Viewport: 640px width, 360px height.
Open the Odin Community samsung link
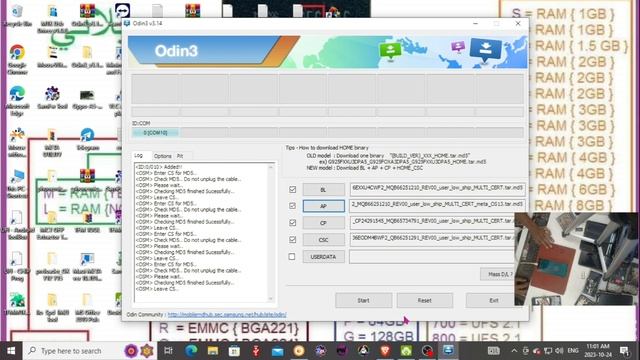(227, 315)
